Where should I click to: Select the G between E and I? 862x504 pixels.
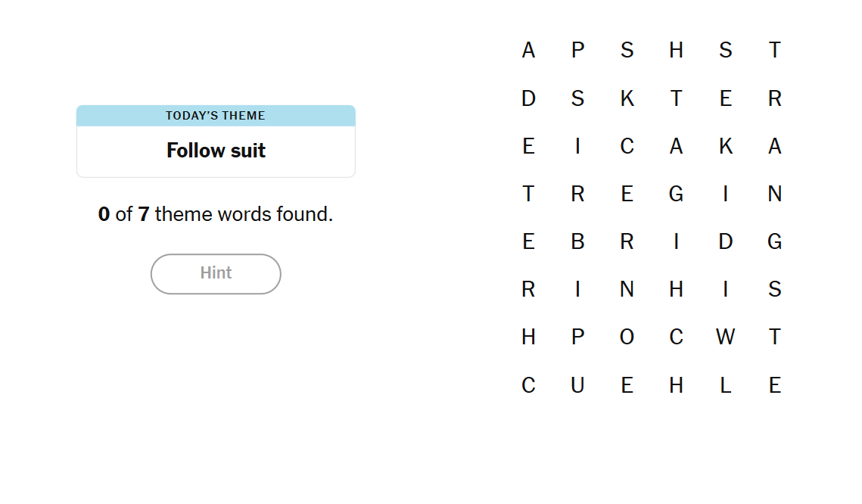pos(676,194)
